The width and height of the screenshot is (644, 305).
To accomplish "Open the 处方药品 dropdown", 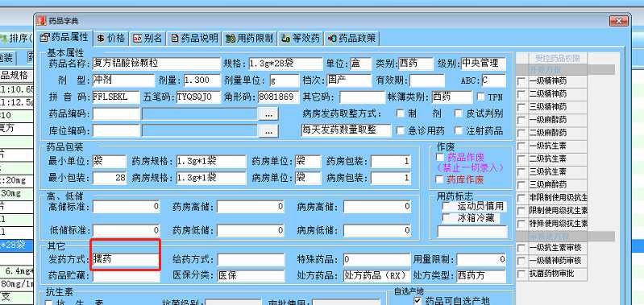I will tap(376, 275).
